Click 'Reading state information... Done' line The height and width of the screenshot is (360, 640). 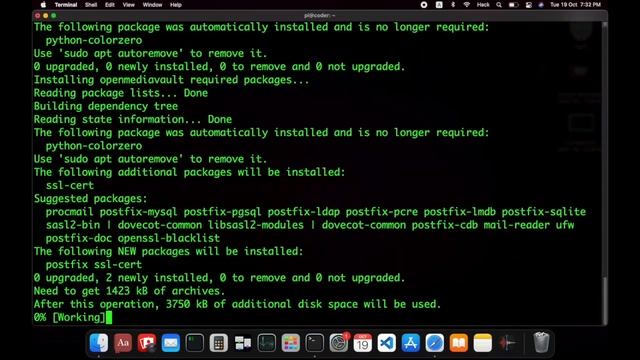tap(133, 119)
